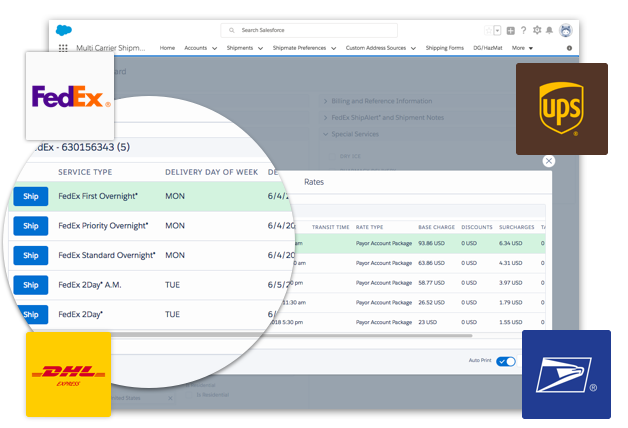Click the Ship button for FedEx 2Day

32,314
